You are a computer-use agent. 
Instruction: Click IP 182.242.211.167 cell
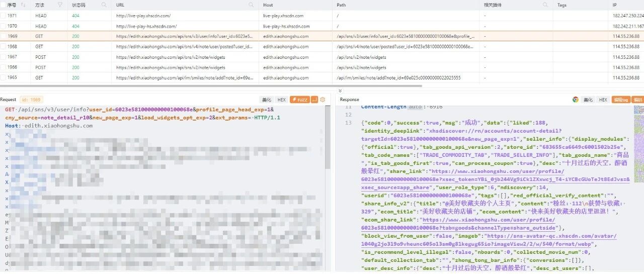(628, 26)
